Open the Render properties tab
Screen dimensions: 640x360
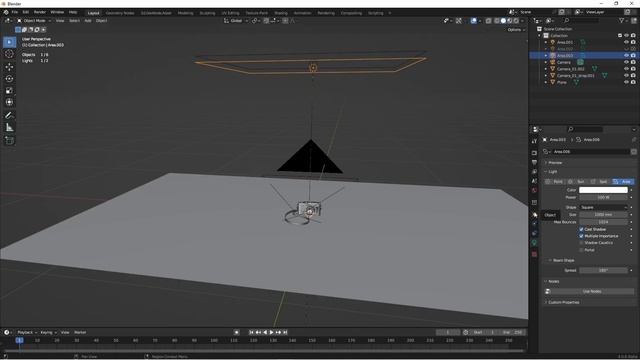pyautogui.click(x=534, y=153)
